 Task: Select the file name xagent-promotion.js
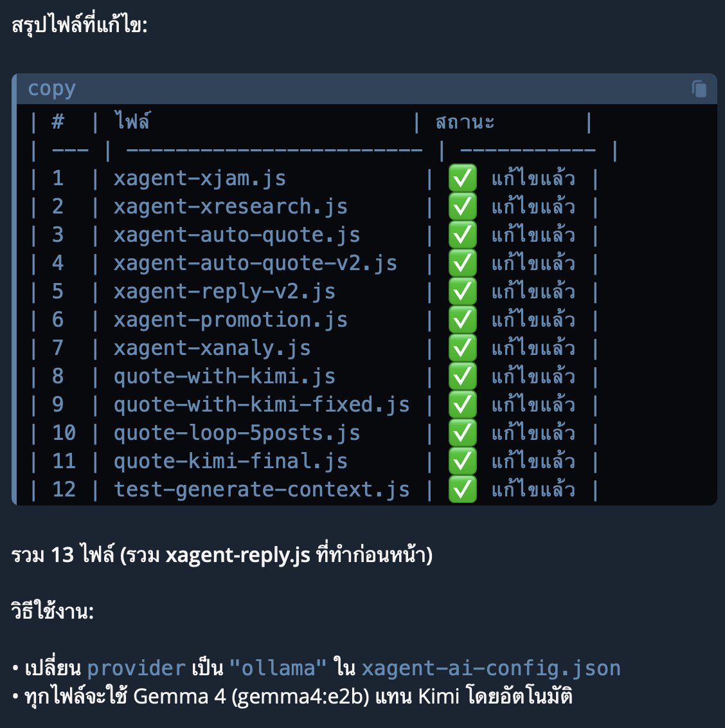[231, 320]
